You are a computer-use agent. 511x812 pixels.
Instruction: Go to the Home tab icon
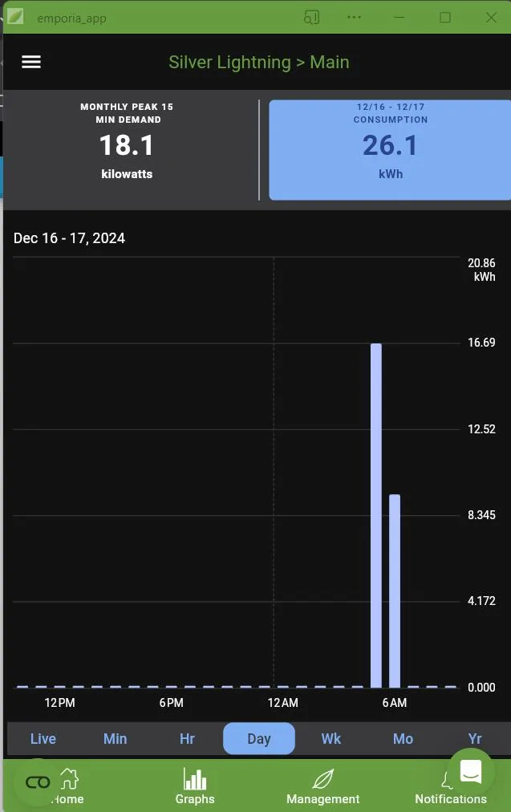70,778
